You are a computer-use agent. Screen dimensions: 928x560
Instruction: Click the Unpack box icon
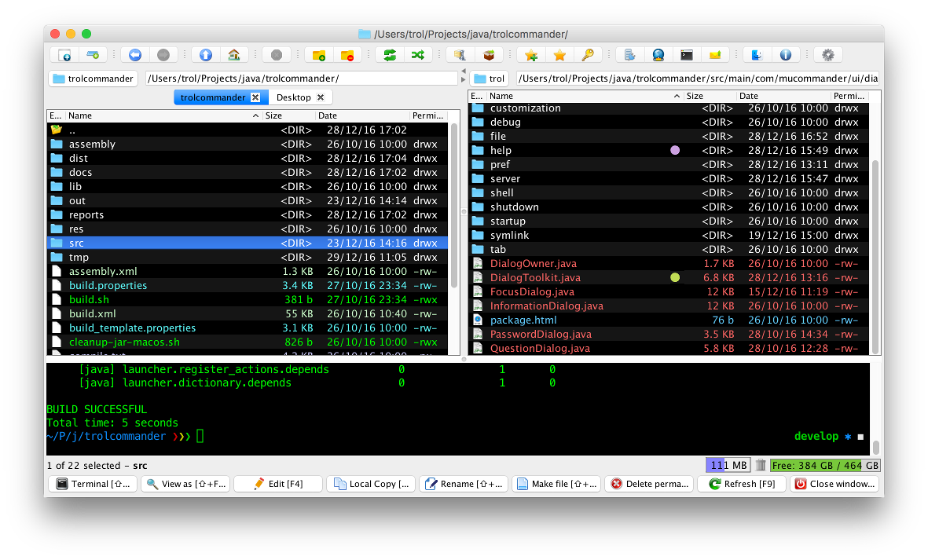[x=488, y=55]
